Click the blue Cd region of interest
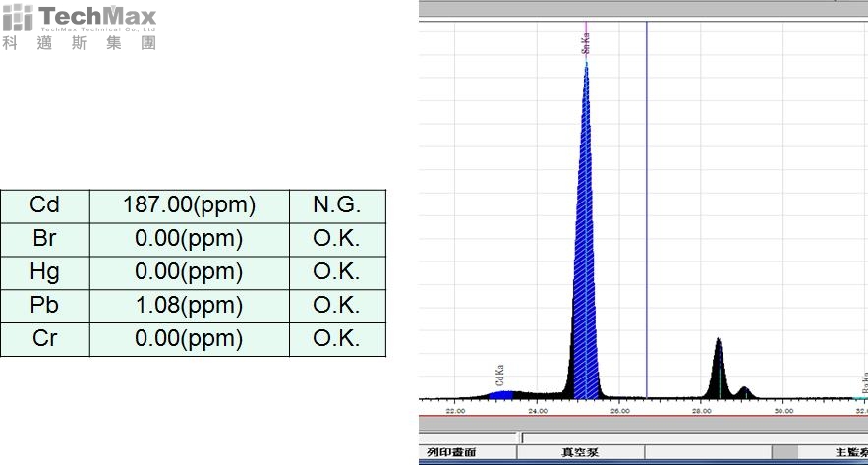868x465 pixels. point(501,395)
